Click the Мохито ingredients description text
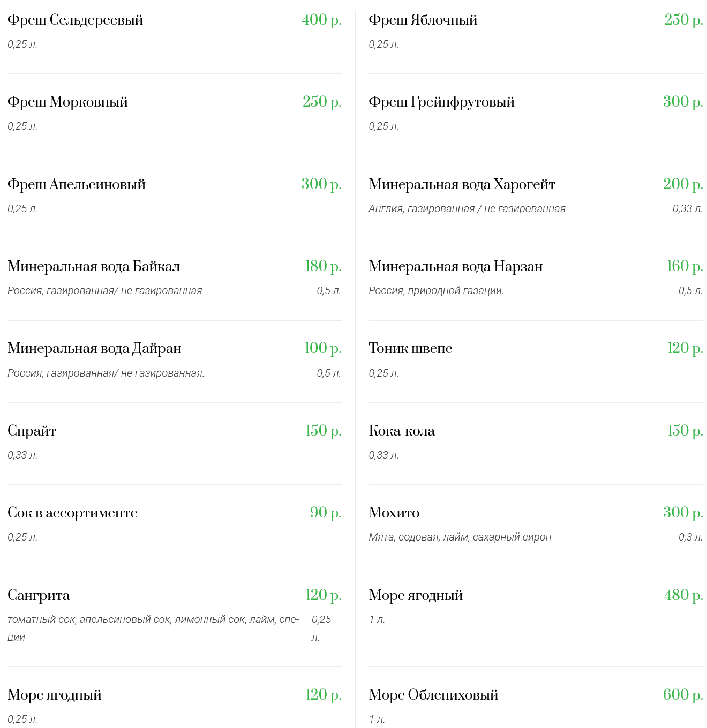707x728 pixels. pyautogui.click(x=460, y=537)
